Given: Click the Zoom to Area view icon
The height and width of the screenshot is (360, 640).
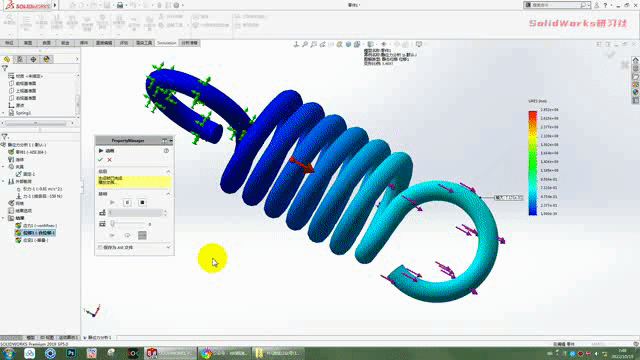Looking at the screenshot, I should [313, 44].
